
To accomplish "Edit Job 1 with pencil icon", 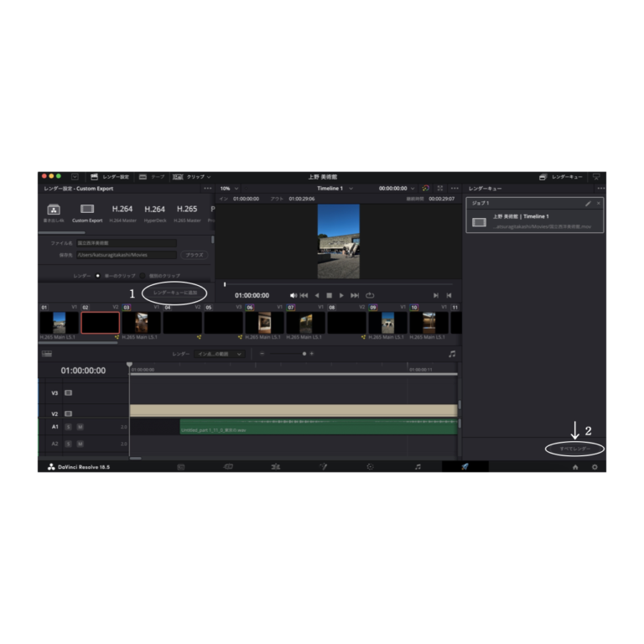I will [x=588, y=203].
